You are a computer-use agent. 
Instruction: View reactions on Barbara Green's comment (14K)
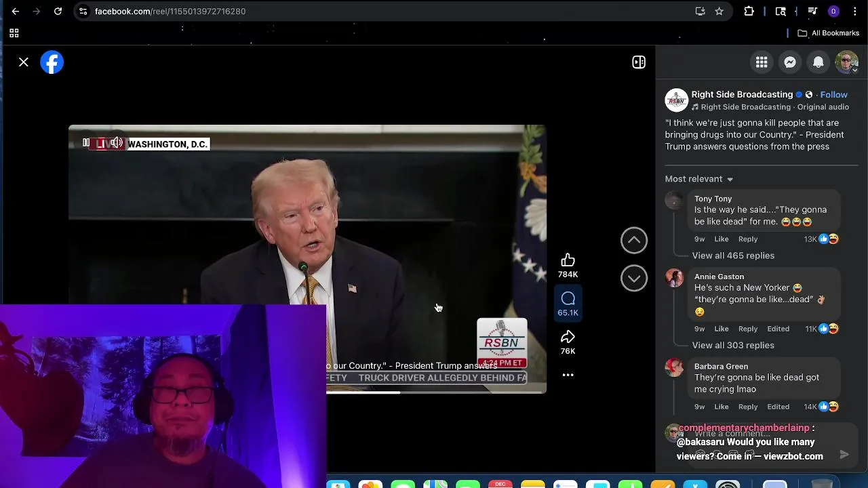[x=821, y=407]
